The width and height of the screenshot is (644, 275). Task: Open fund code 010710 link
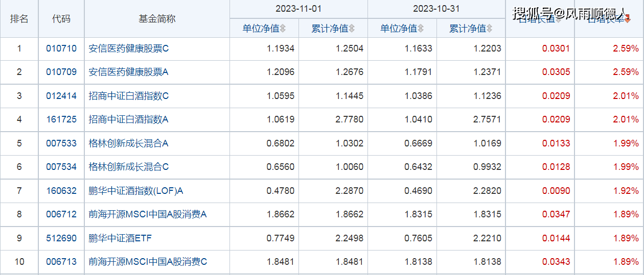61,48
